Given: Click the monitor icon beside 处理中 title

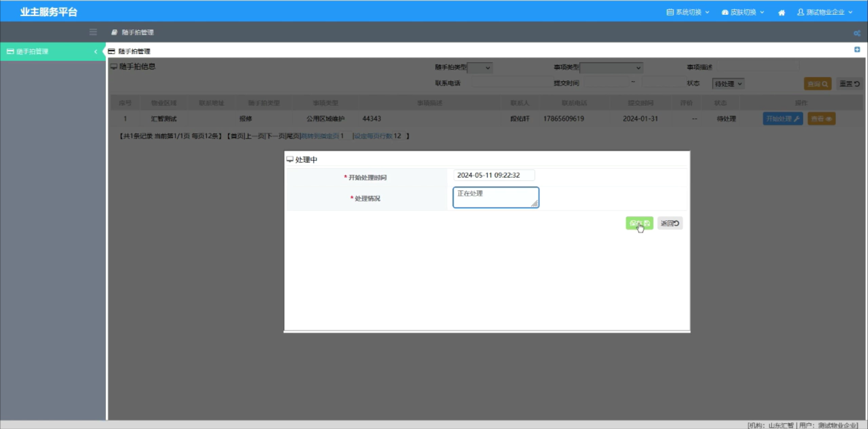Looking at the screenshot, I should point(290,159).
